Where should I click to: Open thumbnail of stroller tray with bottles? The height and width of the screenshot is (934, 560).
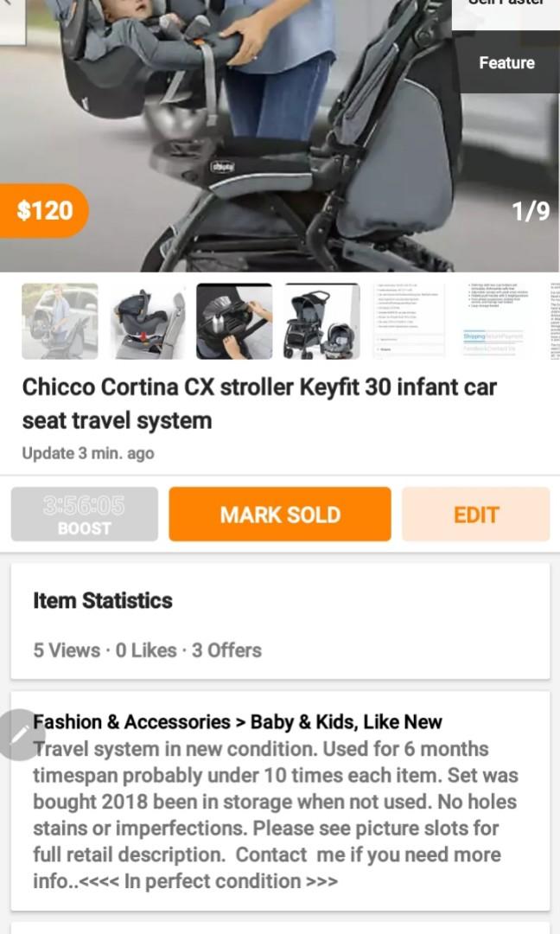tap(234, 321)
